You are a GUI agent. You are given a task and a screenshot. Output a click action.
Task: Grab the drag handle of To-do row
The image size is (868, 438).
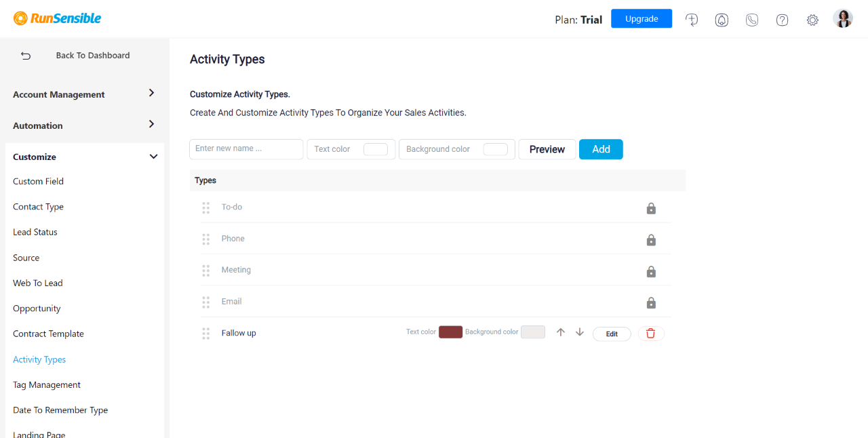point(206,207)
